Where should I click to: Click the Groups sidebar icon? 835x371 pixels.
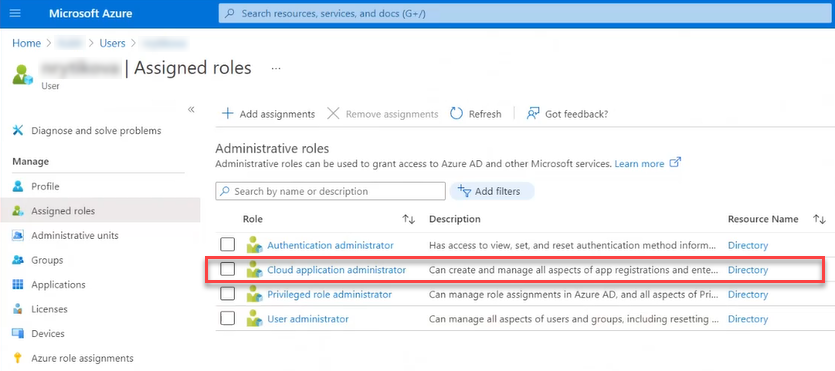point(18,260)
